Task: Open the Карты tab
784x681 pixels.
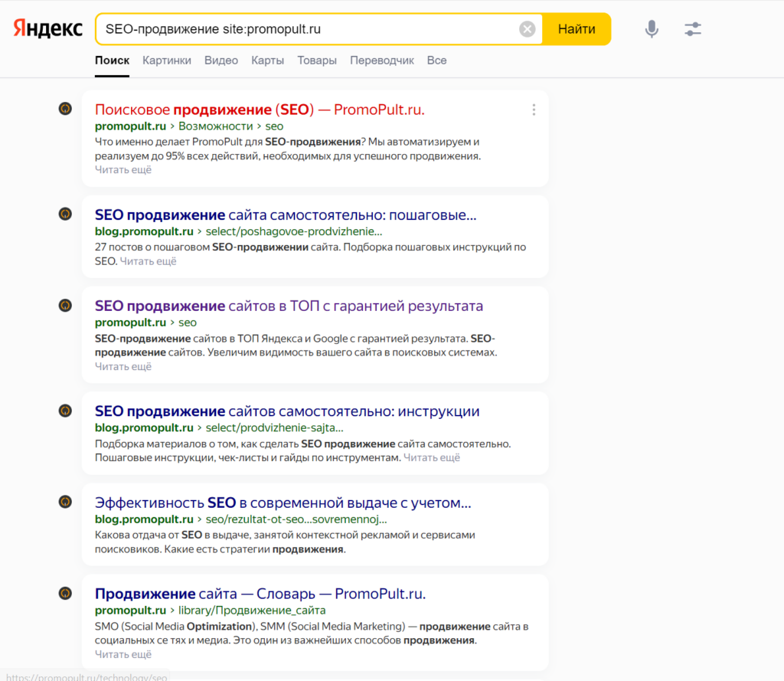Action: tap(267, 61)
